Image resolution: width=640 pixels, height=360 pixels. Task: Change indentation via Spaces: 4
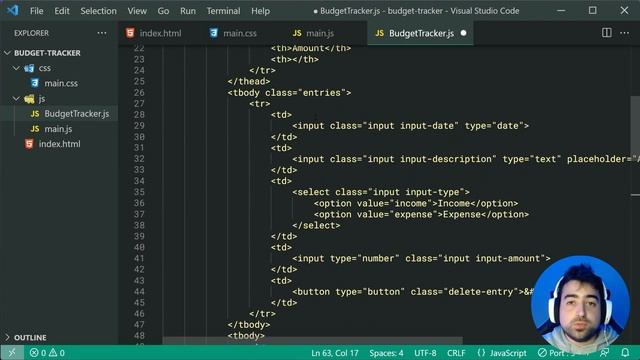click(x=386, y=353)
